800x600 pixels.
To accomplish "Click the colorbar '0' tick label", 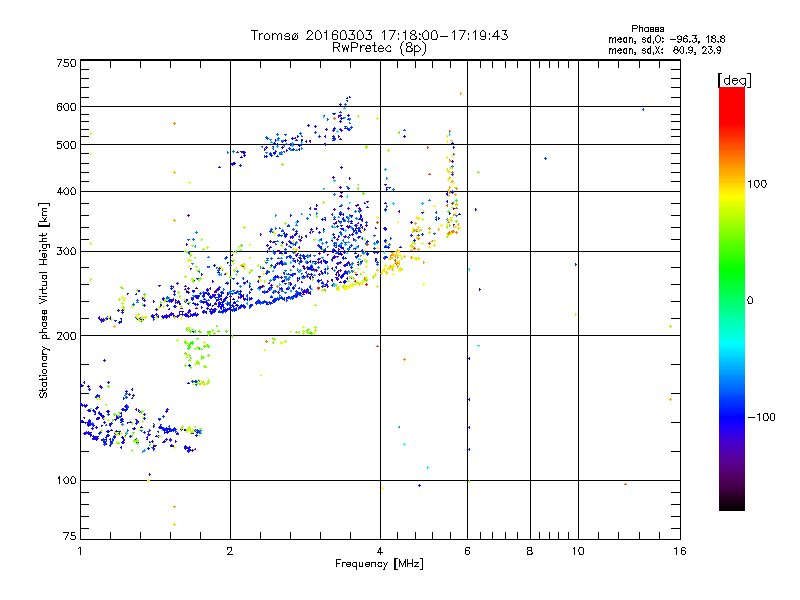I will [749, 301].
